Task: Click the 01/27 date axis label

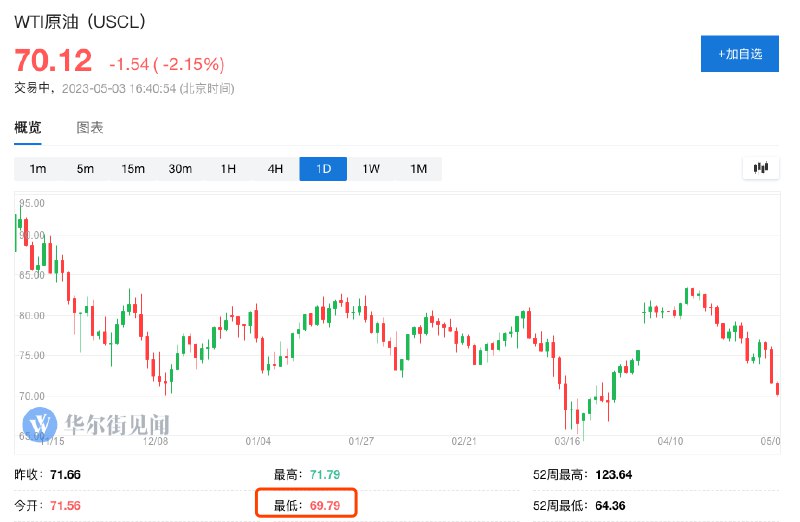Action: (361, 441)
